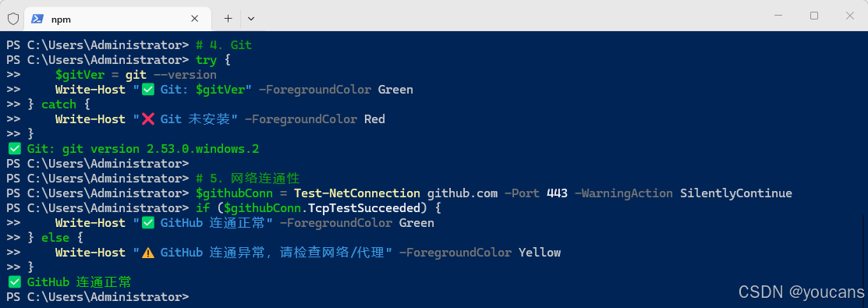Expand the new tab profile dropdown

click(x=251, y=19)
